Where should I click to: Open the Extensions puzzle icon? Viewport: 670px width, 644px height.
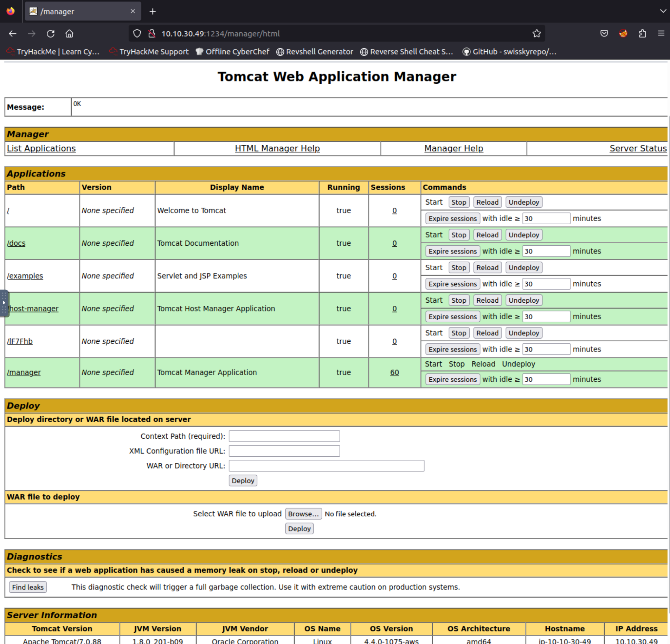tap(642, 34)
